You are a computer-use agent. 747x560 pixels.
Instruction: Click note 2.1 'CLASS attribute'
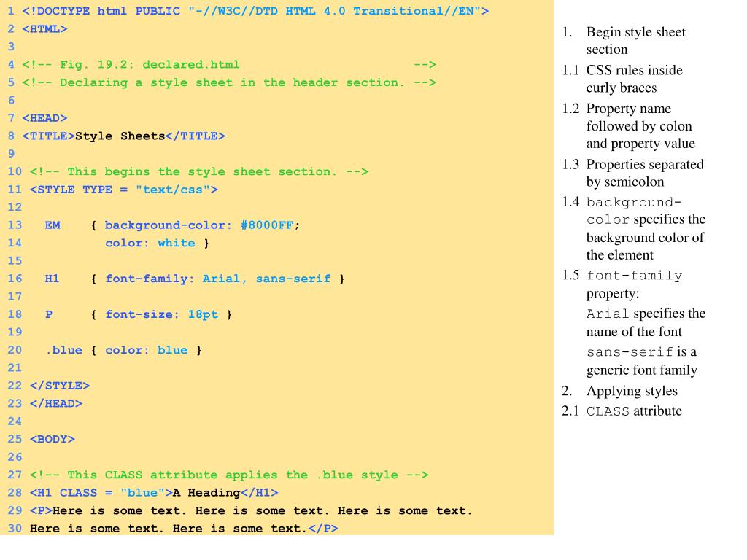coord(634,411)
